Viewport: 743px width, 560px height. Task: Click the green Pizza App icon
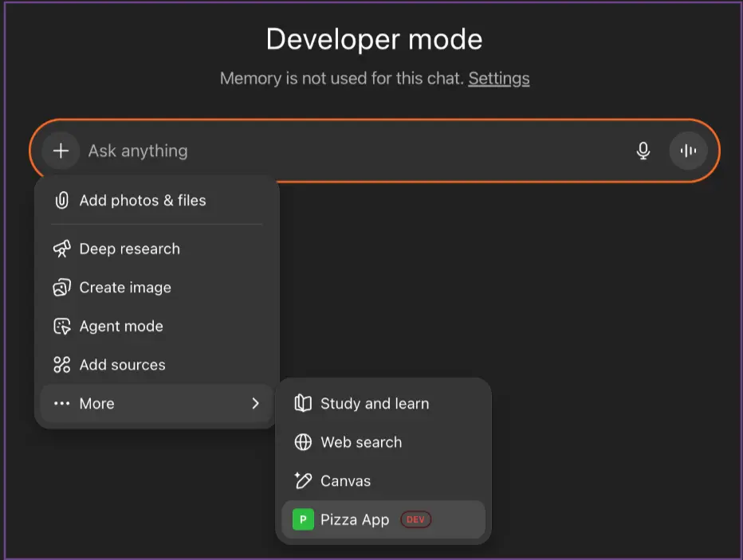[x=303, y=519]
